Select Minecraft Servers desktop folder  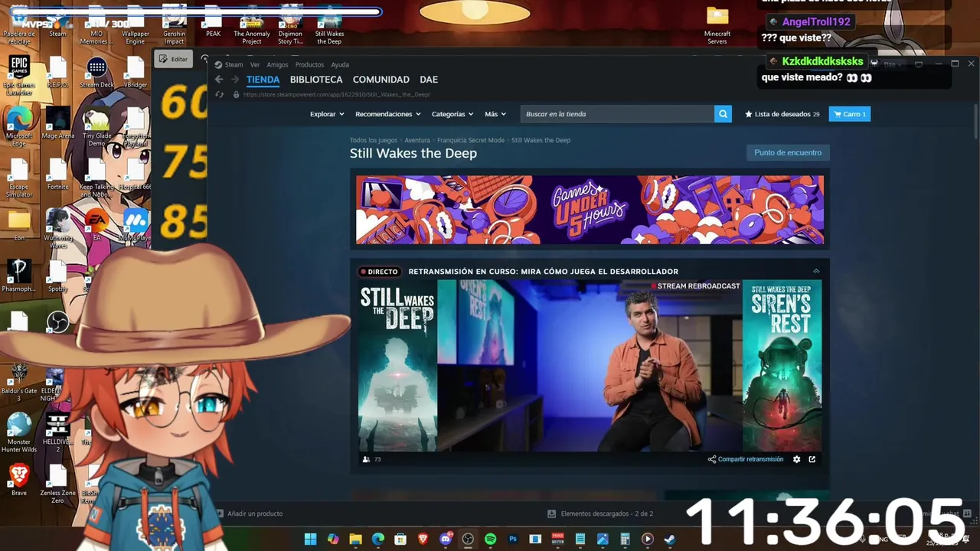click(717, 25)
